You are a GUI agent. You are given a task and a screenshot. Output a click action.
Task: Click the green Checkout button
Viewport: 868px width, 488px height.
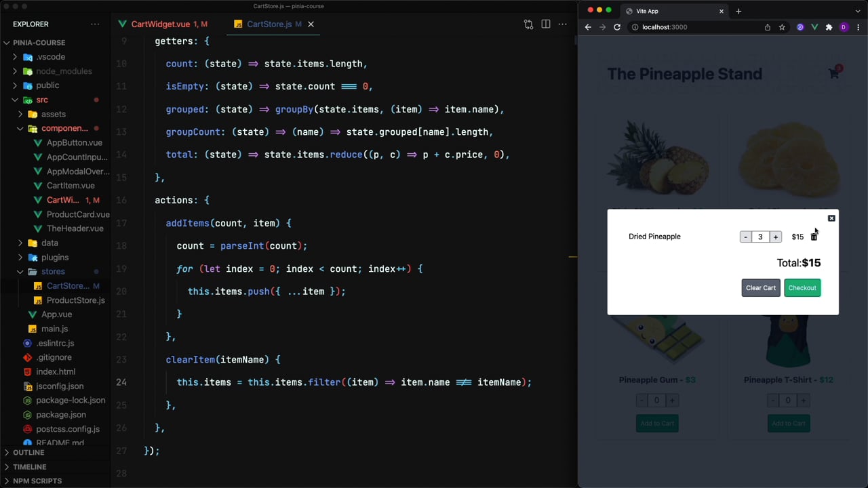coord(802,288)
